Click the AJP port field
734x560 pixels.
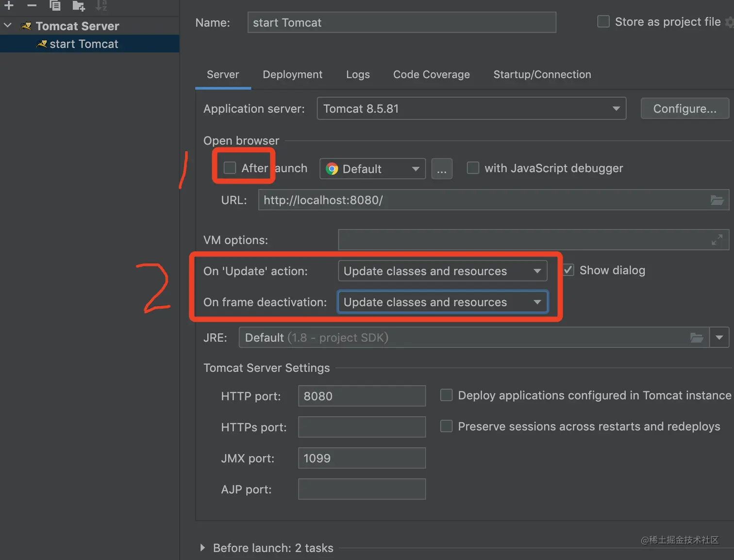coord(362,489)
